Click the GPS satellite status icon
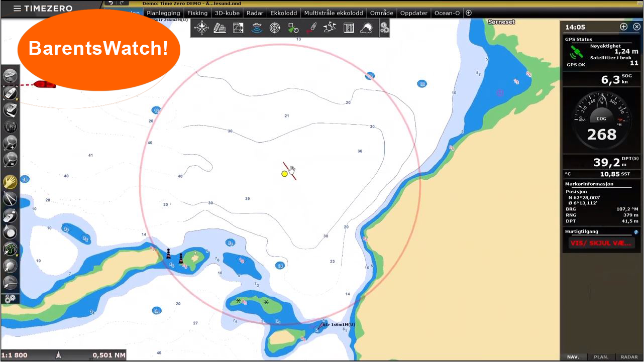Screen dimensions: 644x362 576,52
